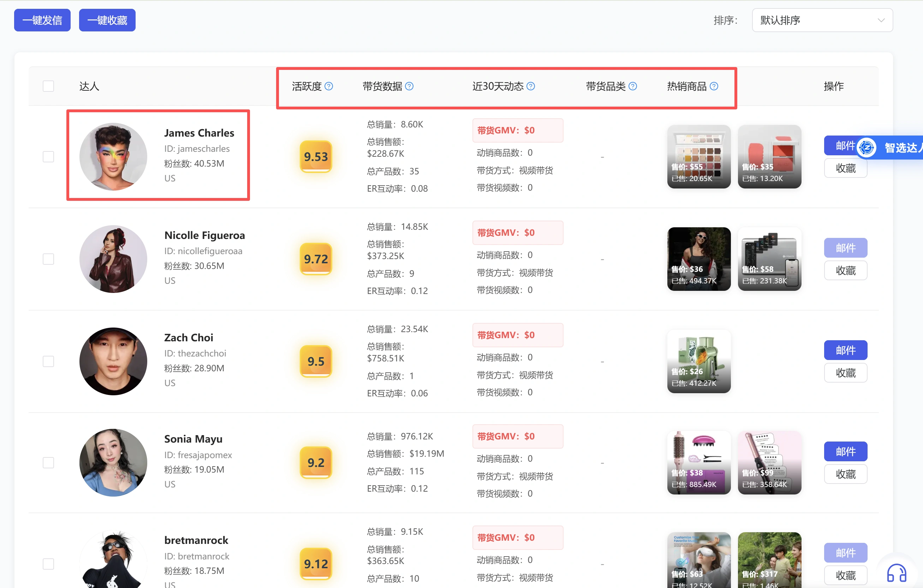This screenshot has width=923, height=588.
Task: Tick the Sonia Mayu row checkbox
Action: (x=48, y=462)
